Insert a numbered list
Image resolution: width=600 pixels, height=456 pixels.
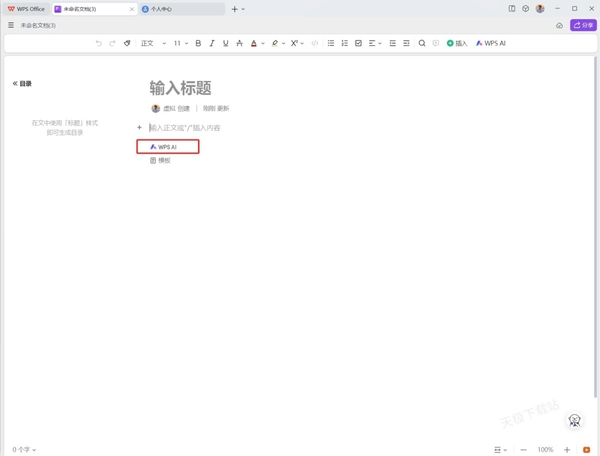click(345, 43)
